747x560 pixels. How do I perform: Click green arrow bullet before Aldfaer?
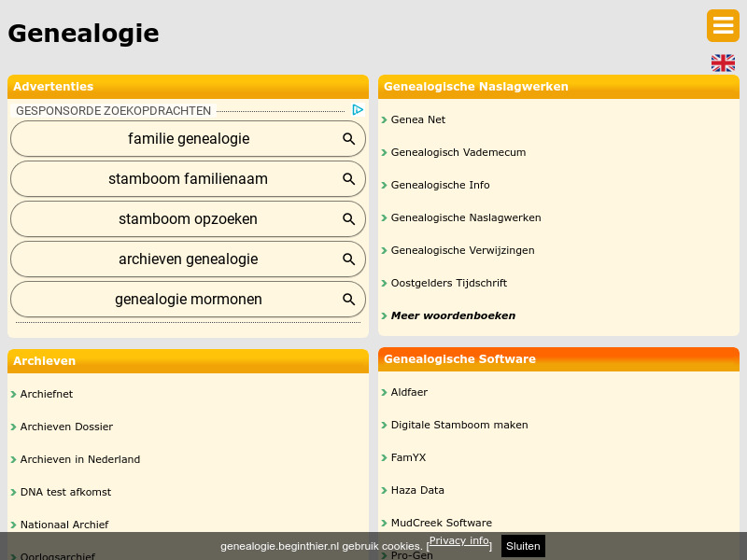pyautogui.click(x=384, y=392)
